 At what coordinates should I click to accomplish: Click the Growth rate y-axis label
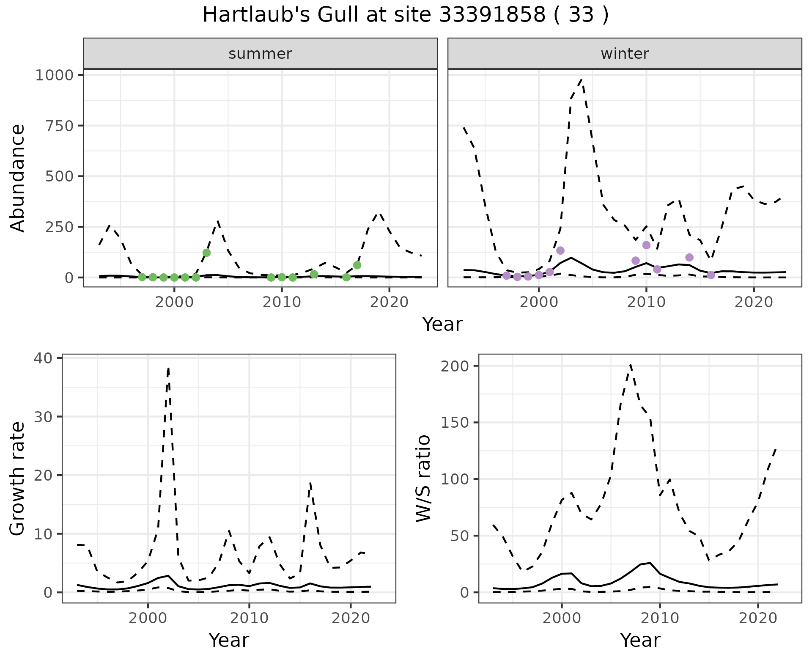click(18, 478)
